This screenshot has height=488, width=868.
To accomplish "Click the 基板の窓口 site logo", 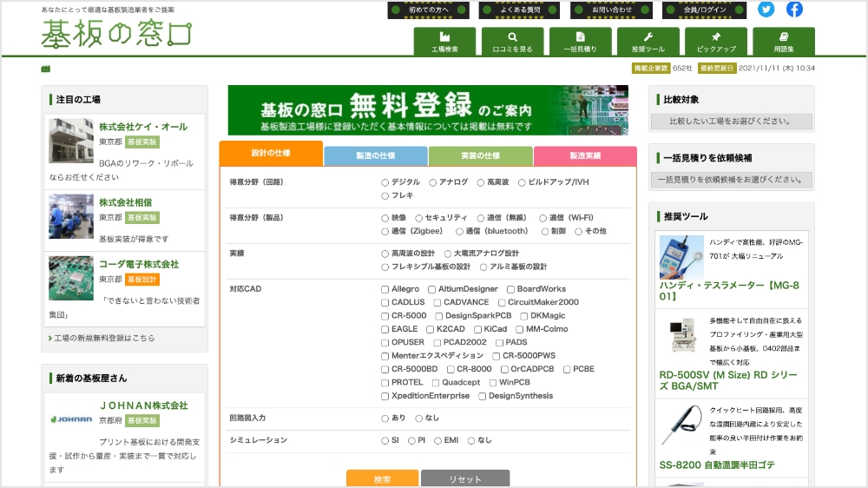I will [116, 34].
